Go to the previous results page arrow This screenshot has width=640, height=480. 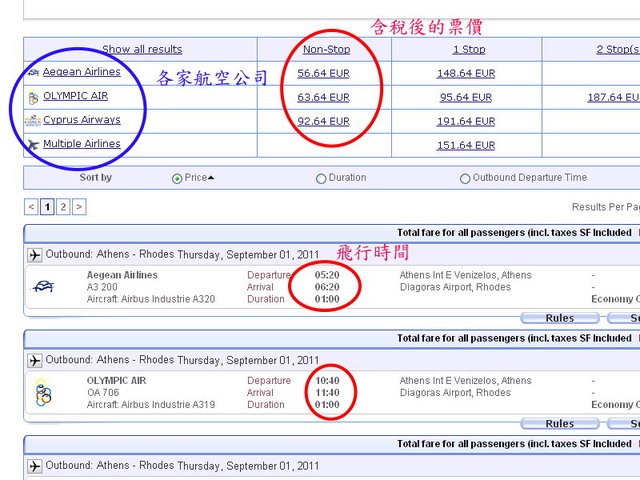32,207
